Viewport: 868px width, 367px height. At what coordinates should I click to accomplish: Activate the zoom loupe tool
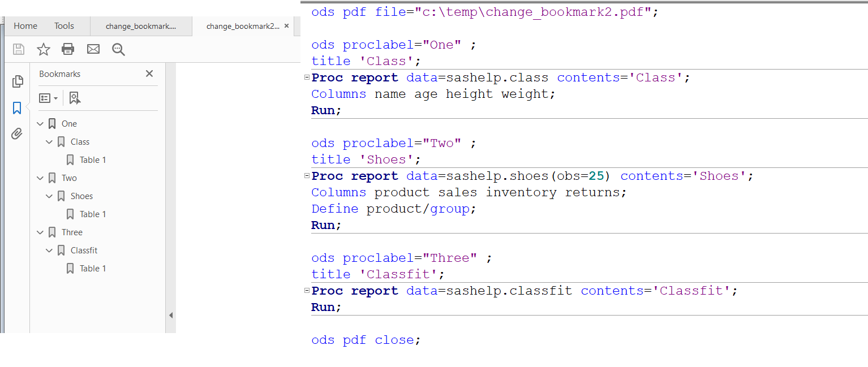[118, 49]
